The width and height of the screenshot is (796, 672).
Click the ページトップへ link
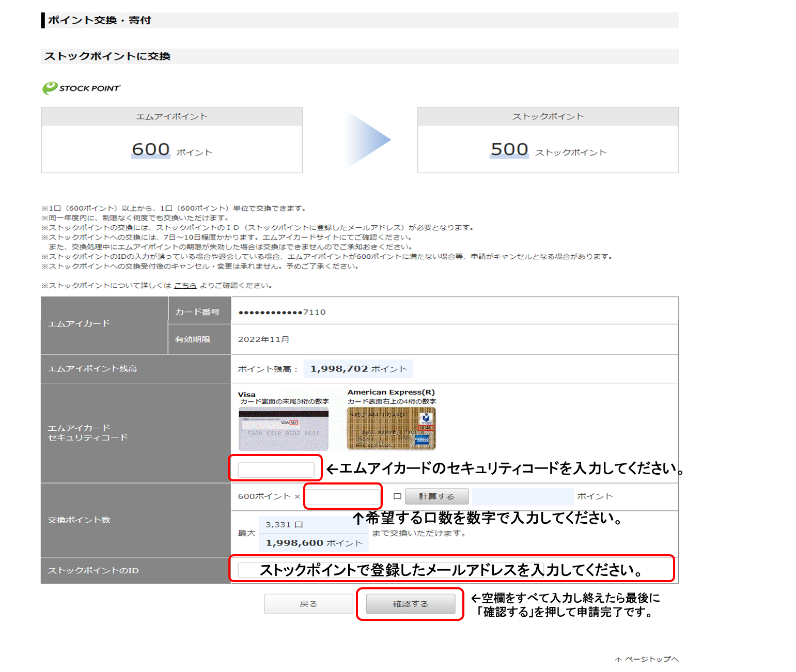[x=646, y=659]
